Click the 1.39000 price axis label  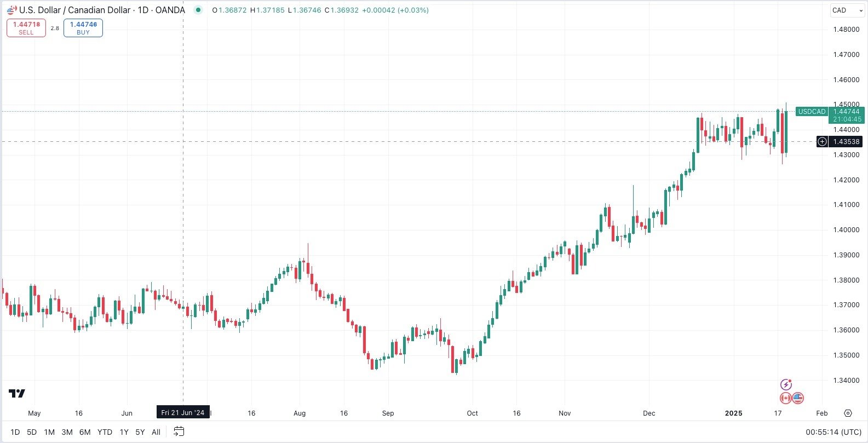[x=846, y=255]
